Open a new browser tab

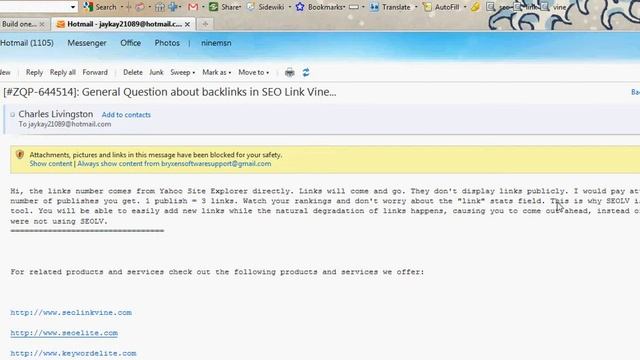205,24
